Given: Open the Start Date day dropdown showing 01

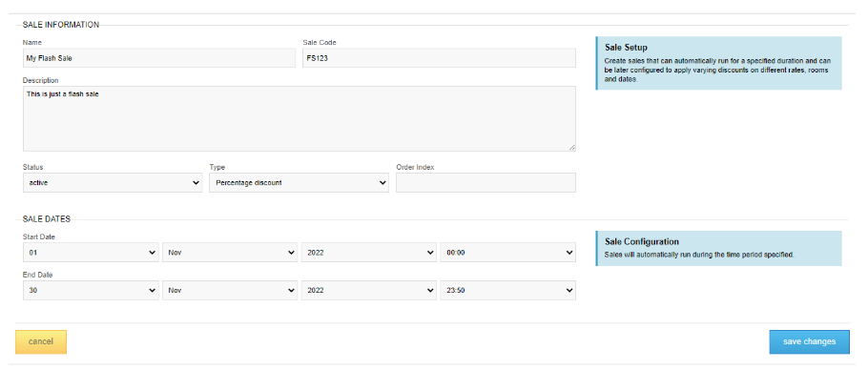Looking at the screenshot, I should pos(91,252).
